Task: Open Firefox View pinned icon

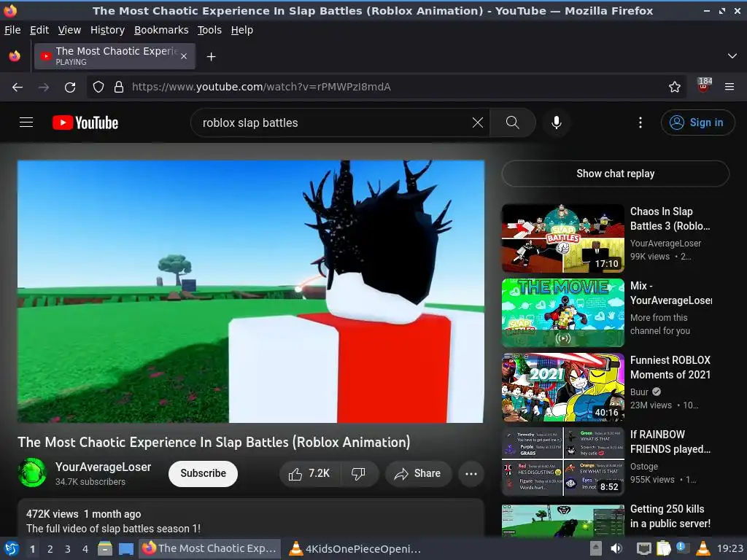Action: click(x=15, y=56)
